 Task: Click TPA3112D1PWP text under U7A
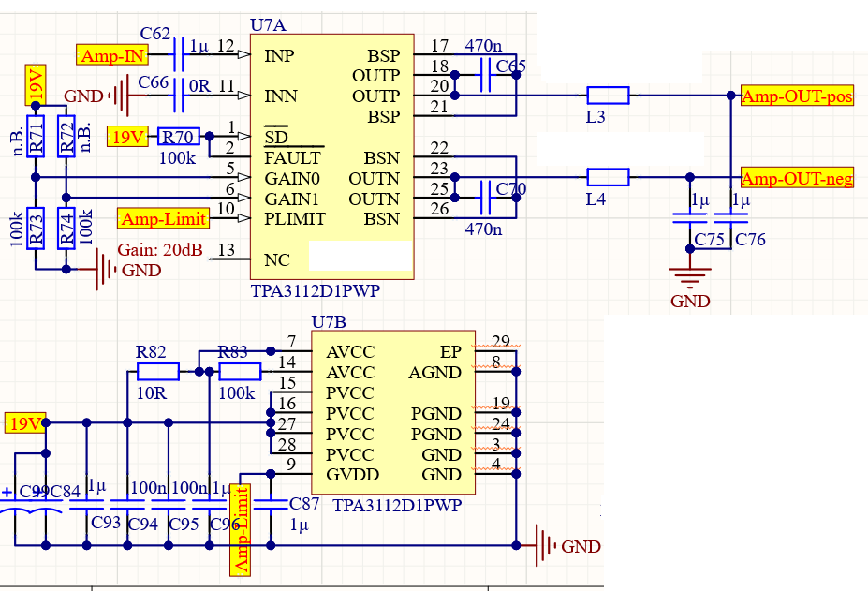pyautogui.click(x=316, y=290)
